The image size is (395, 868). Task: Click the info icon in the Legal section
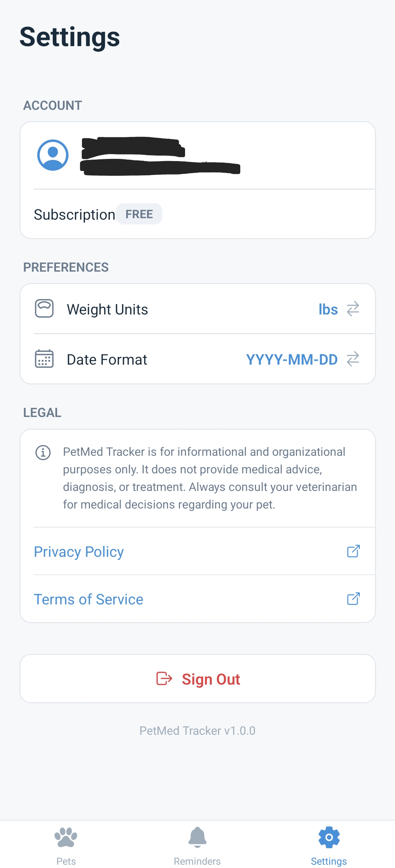click(x=43, y=452)
